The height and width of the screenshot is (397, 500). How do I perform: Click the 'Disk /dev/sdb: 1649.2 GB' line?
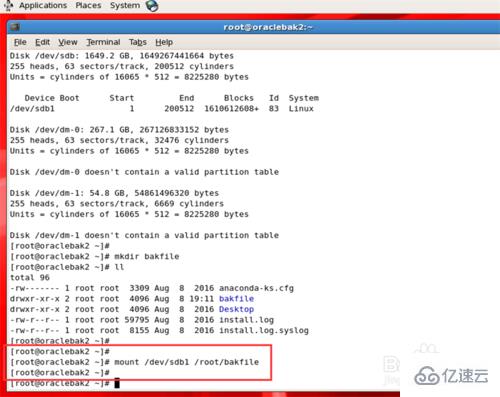(x=122, y=56)
